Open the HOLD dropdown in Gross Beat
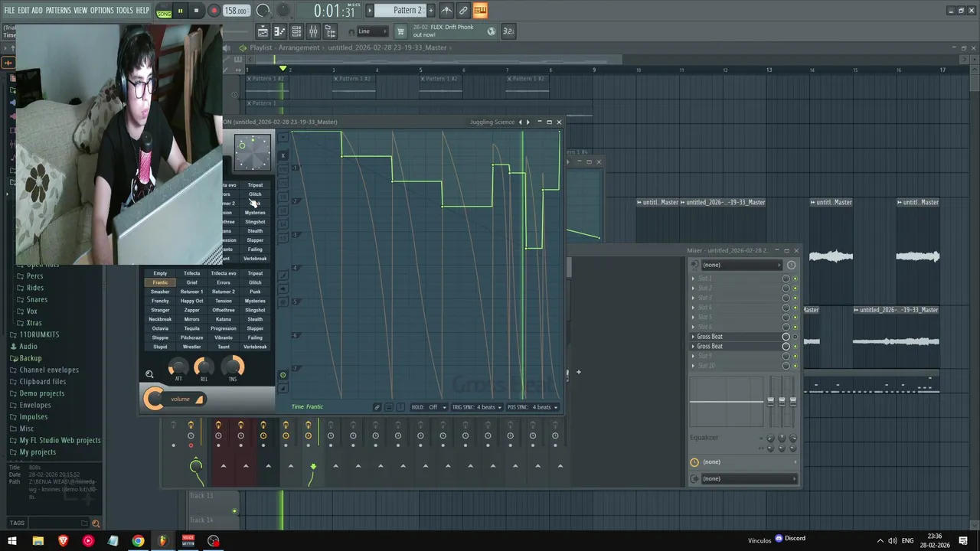The height and width of the screenshot is (551, 980). tap(429, 407)
